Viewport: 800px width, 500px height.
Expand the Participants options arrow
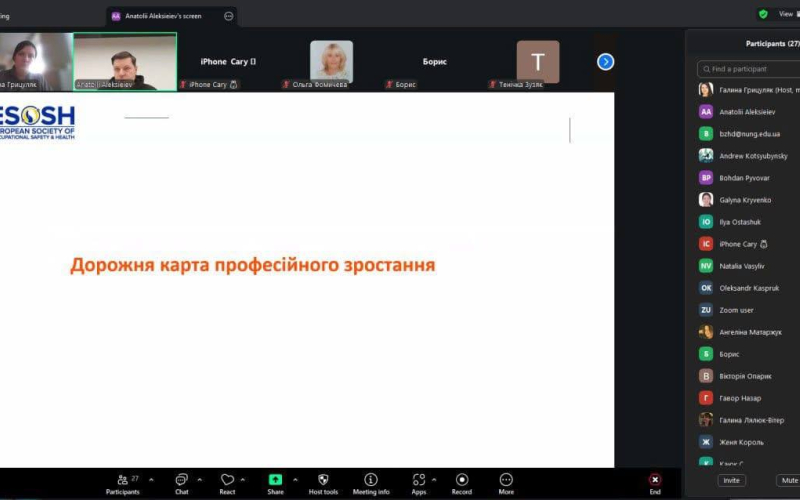point(151,479)
